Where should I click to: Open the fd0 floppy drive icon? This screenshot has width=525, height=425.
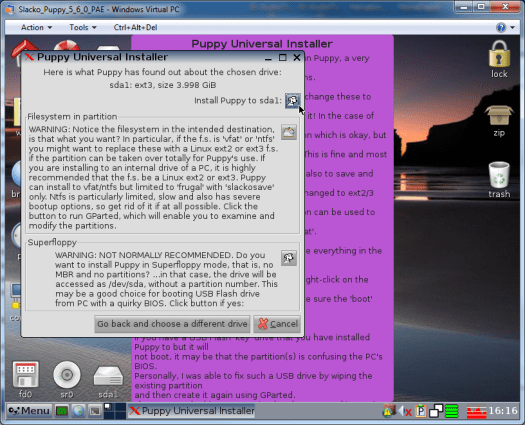click(x=25, y=379)
